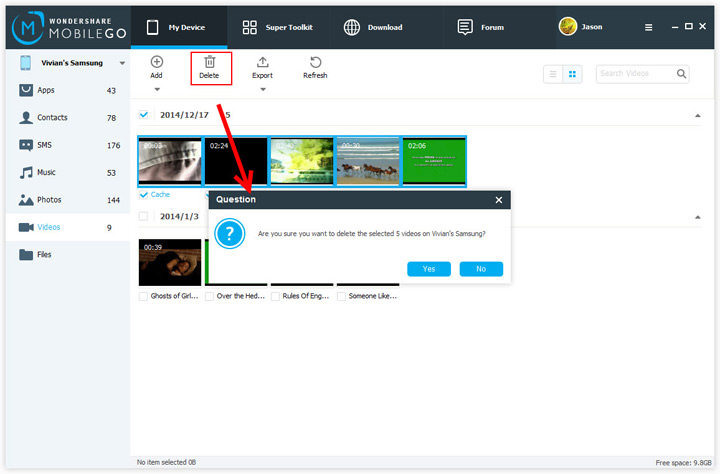Click the No item selected status text
The height and width of the screenshot is (474, 720).
pyautogui.click(x=166, y=462)
